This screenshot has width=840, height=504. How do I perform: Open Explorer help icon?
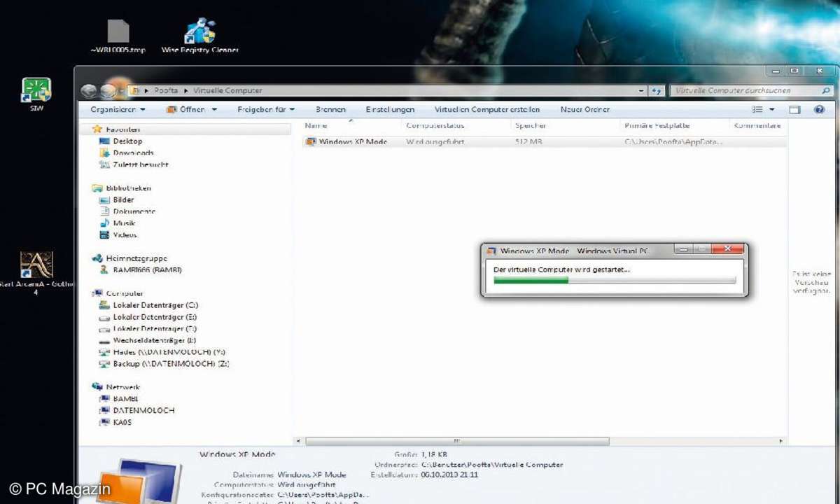(x=819, y=110)
